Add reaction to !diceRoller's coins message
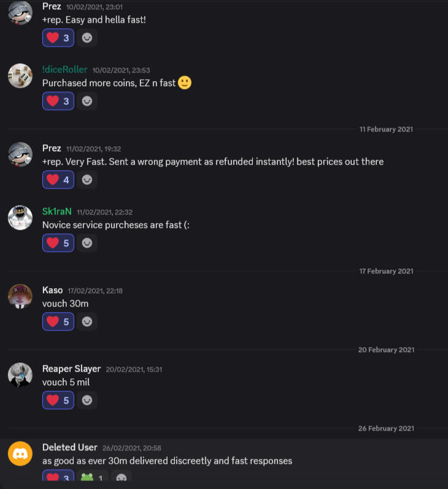Viewport: 448px width, 489px height. pos(87,100)
